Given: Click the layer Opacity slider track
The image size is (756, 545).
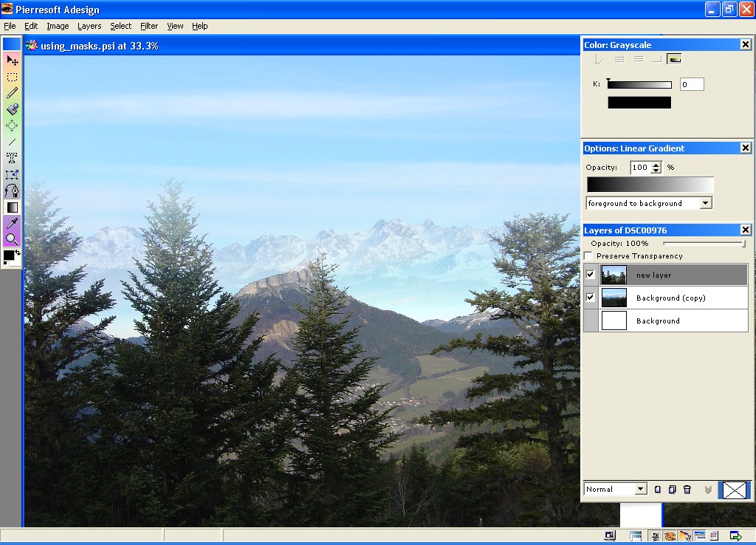Looking at the screenshot, I should [704, 244].
